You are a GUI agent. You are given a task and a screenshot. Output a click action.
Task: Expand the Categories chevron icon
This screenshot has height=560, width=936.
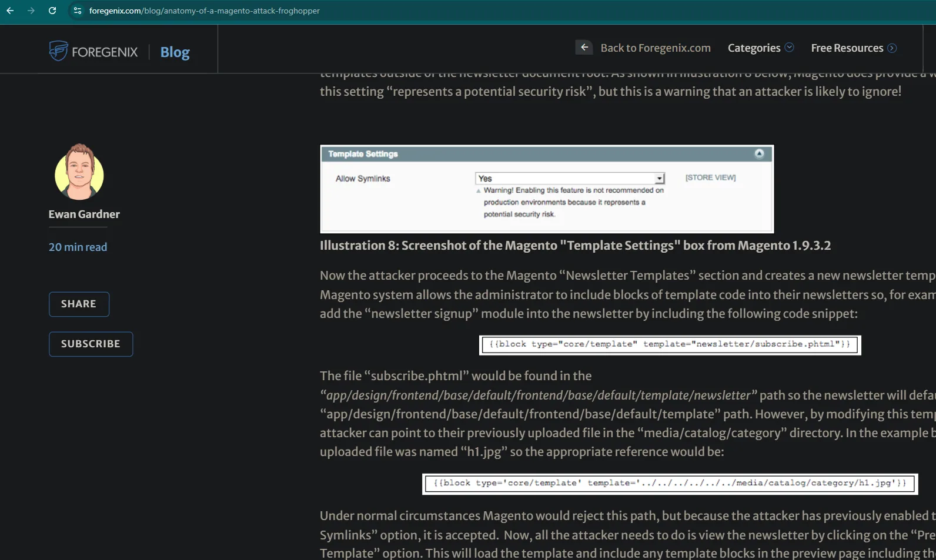tap(790, 48)
